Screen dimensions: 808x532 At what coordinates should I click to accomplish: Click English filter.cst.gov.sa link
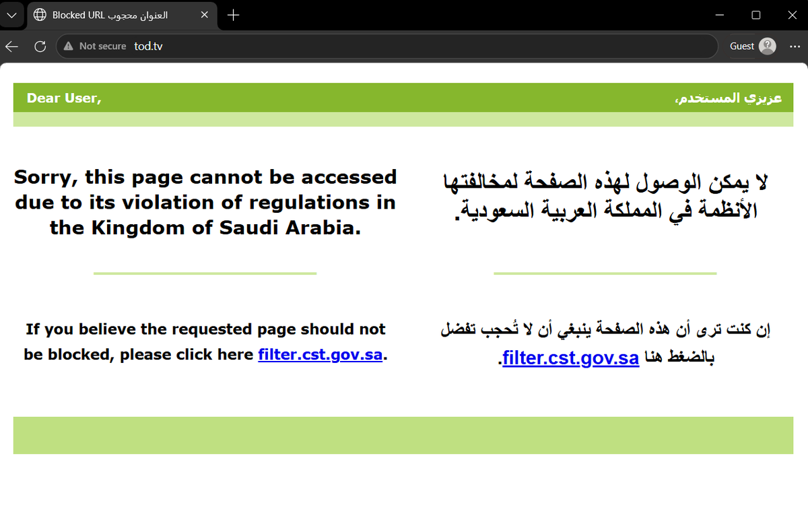(x=320, y=354)
